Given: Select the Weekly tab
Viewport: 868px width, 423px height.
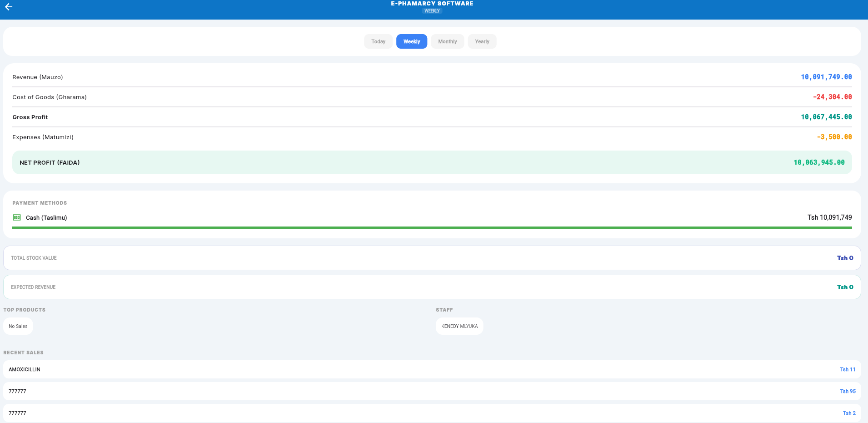Looking at the screenshot, I should point(412,41).
